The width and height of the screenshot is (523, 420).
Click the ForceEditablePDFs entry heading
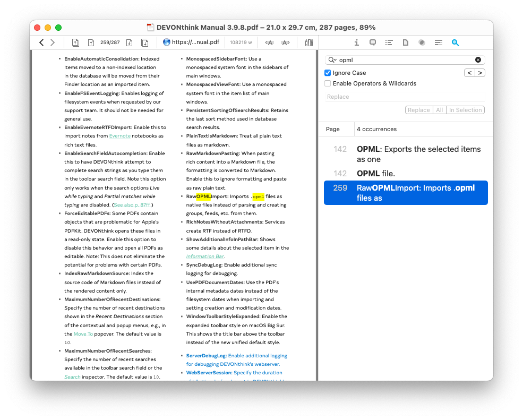click(88, 213)
